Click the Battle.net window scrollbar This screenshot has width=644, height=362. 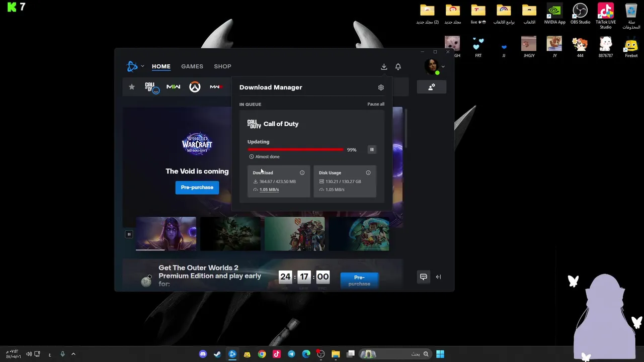click(406, 128)
